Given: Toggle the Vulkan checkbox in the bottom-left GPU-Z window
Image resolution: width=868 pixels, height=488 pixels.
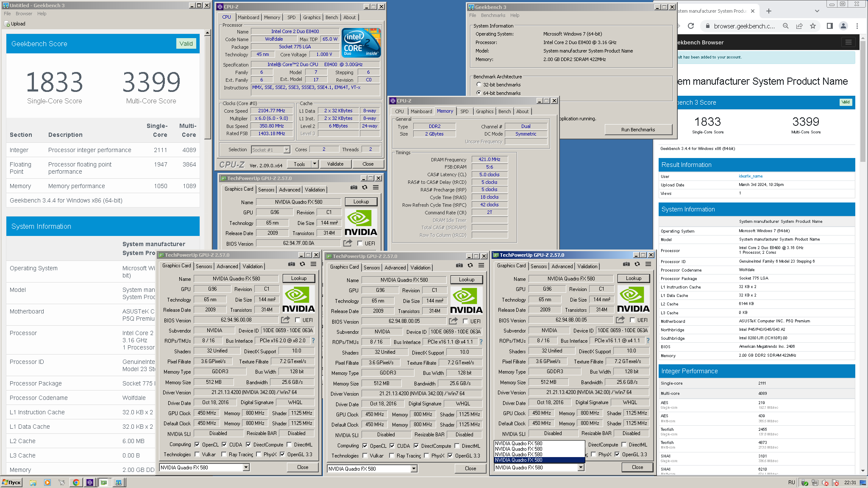Looking at the screenshot, I should [197, 454].
